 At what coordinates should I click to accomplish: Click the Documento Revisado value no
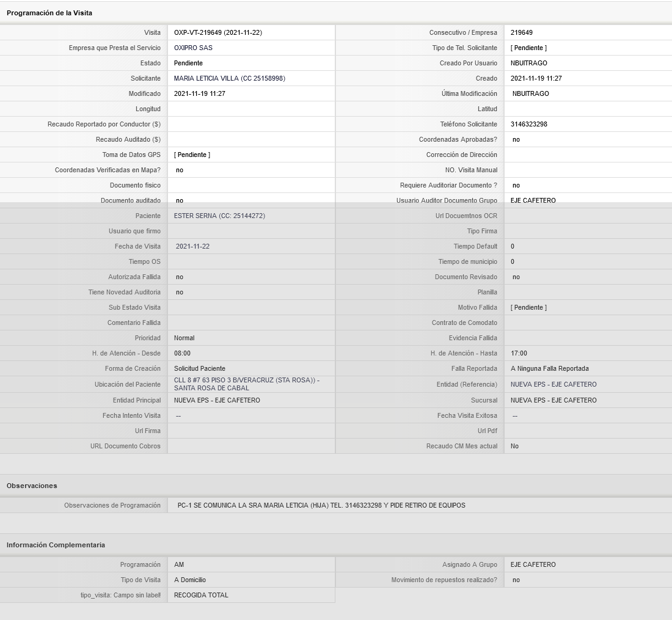tap(516, 277)
